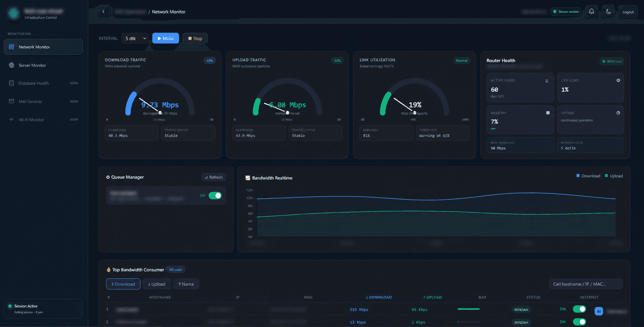The height and width of the screenshot is (327, 644).
Task: Click the Secure session badge
Action: (566, 12)
